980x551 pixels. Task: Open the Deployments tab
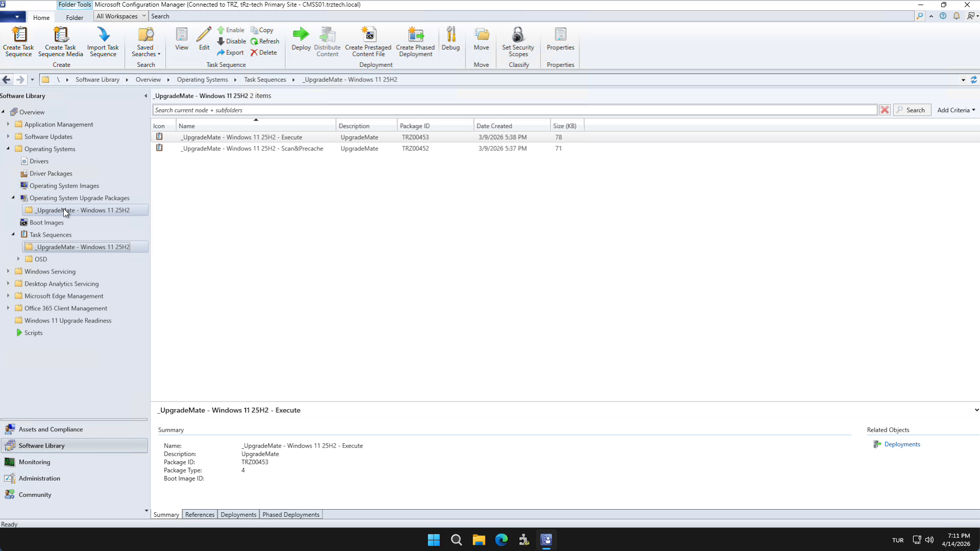pyautogui.click(x=238, y=515)
